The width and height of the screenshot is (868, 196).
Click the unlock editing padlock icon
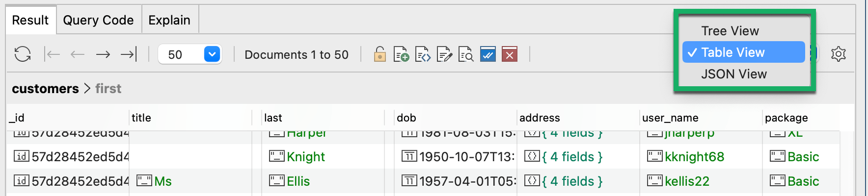point(380,54)
